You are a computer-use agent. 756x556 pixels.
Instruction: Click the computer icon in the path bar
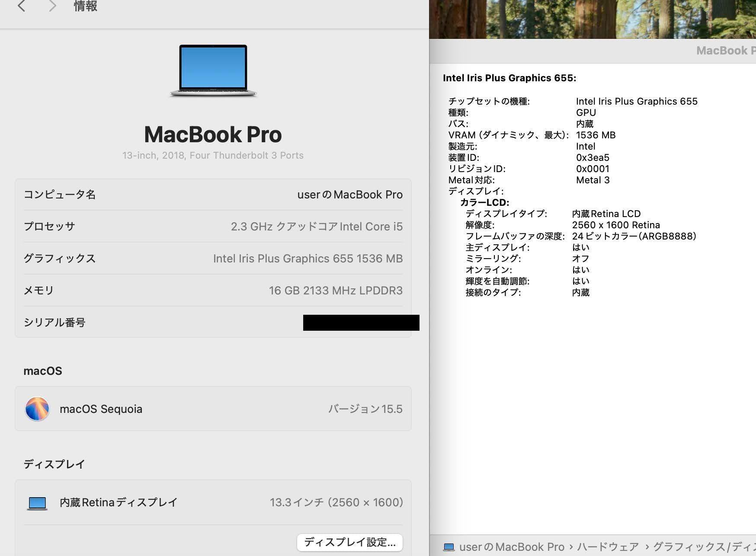[449, 547]
